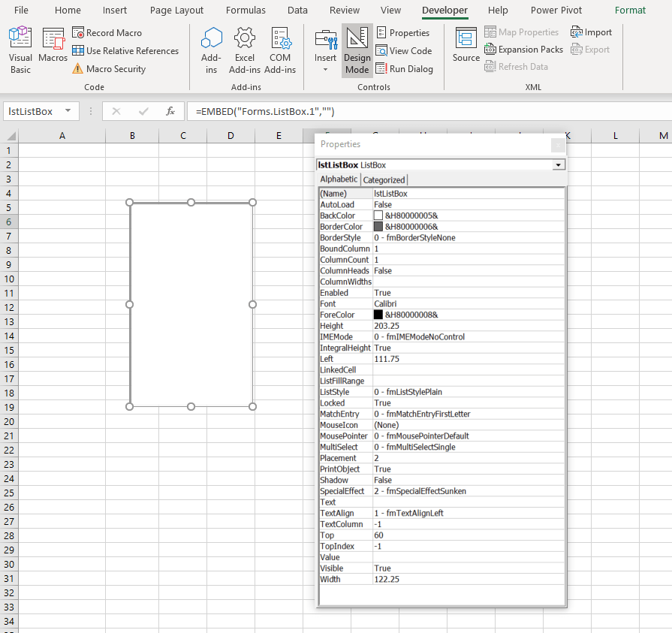Switch to the Categorized tab
The height and width of the screenshot is (633, 672).
(384, 179)
